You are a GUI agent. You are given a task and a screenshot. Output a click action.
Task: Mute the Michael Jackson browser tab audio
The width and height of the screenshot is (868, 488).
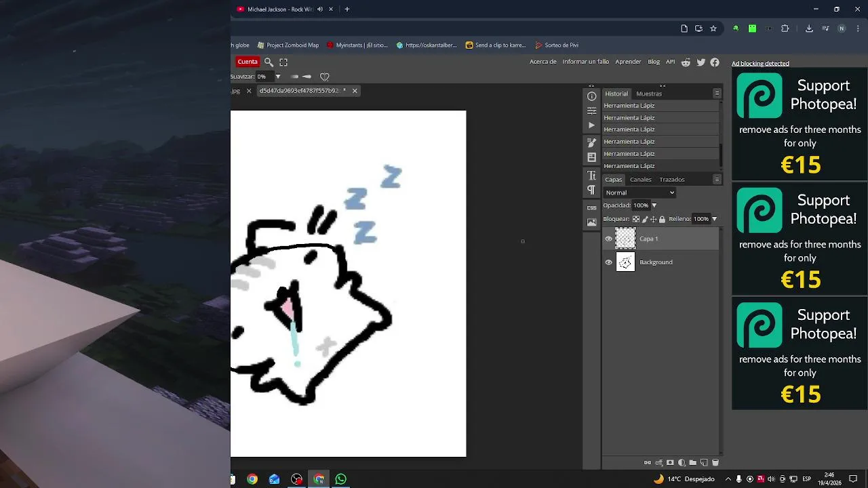point(320,9)
